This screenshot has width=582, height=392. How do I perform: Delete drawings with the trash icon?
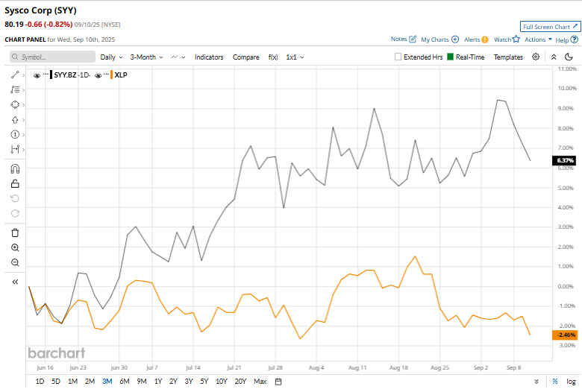[15, 233]
